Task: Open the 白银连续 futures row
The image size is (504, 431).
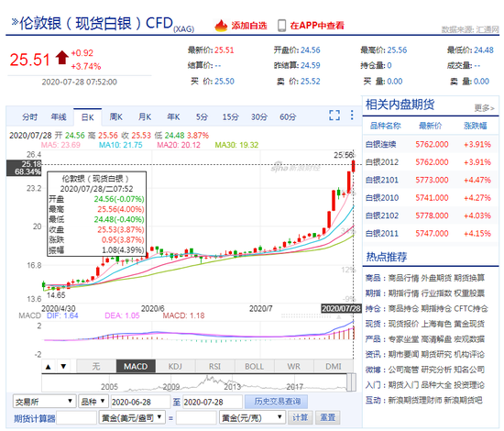Action: click(x=430, y=144)
